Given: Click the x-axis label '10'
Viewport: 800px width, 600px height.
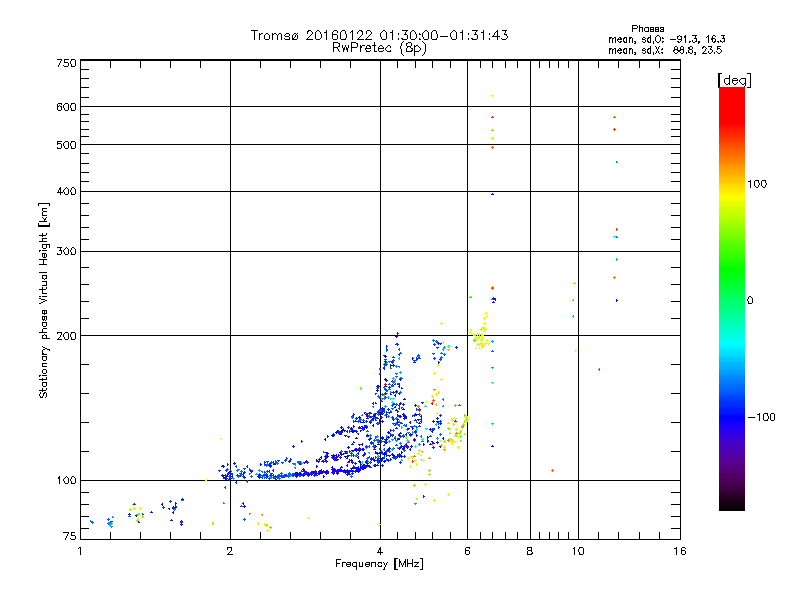Looking at the screenshot, I should [x=578, y=551].
